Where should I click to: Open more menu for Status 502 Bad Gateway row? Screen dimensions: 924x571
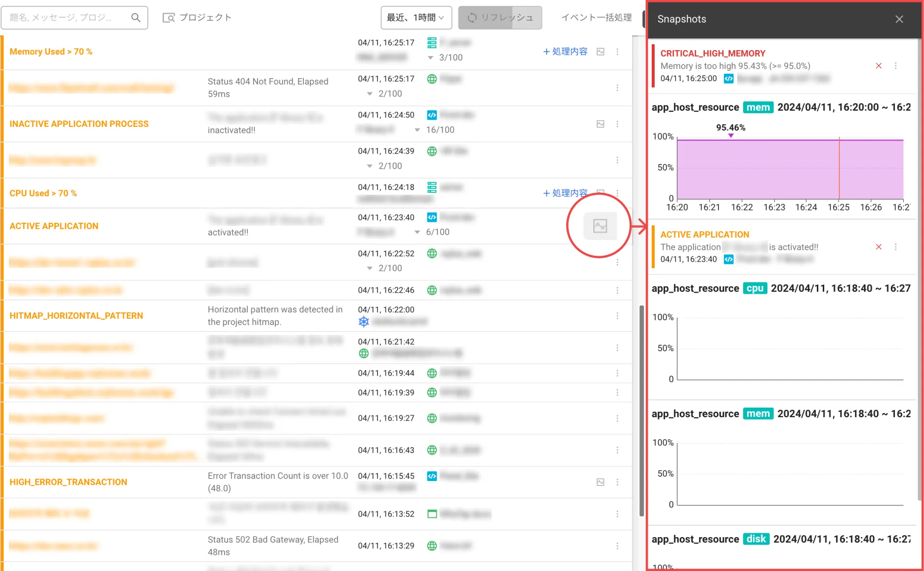coord(617,546)
